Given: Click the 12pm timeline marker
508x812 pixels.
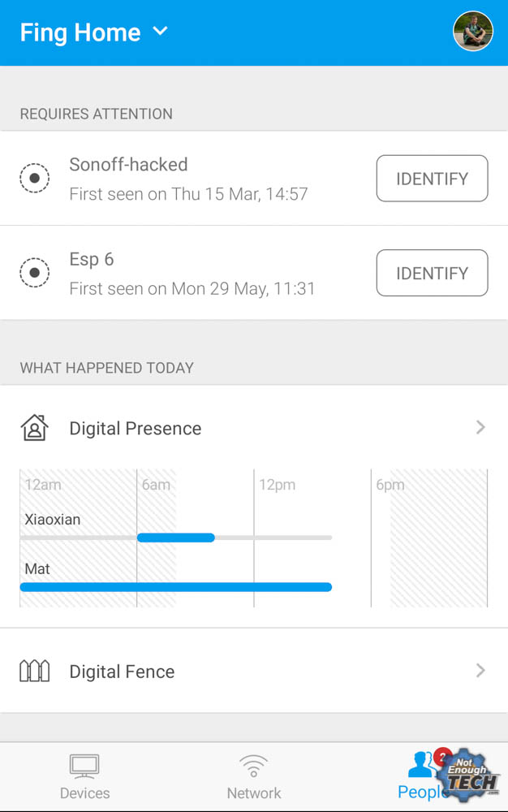Looking at the screenshot, I should (277, 486).
